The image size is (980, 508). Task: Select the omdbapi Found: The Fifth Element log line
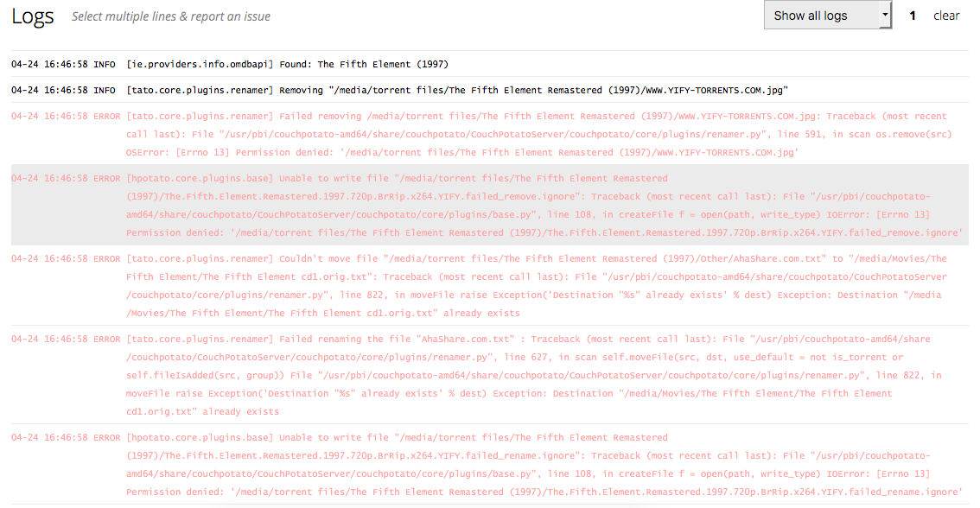point(489,64)
